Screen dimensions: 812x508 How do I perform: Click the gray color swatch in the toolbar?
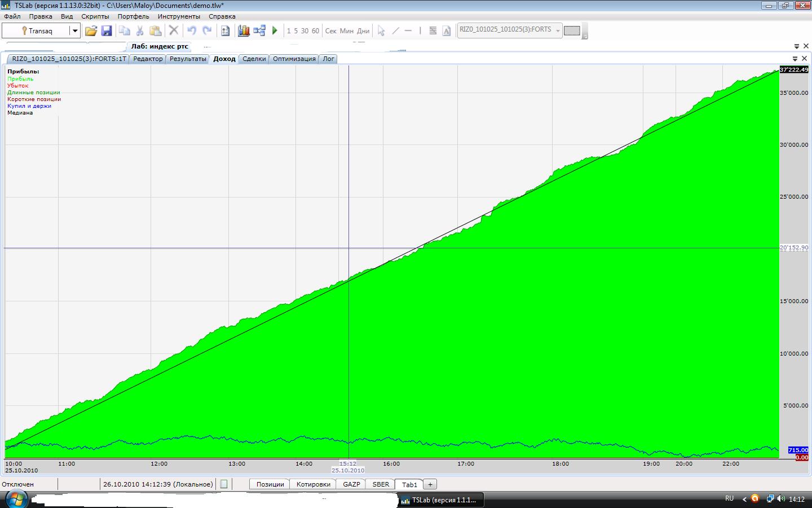click(x=572, y=30)
